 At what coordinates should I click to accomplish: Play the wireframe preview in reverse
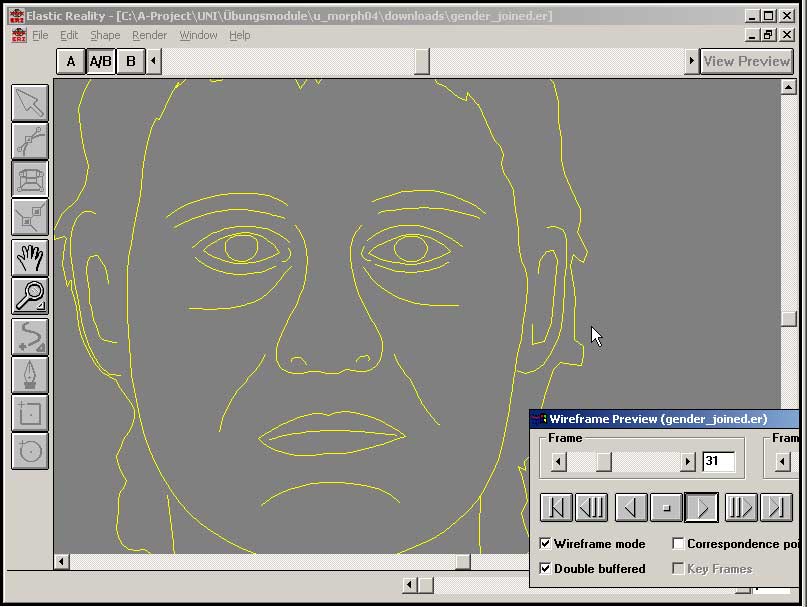tap(631, 508)
